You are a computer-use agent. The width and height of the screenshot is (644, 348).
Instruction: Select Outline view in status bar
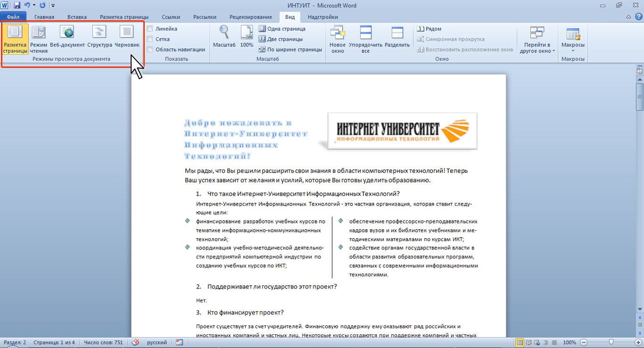[x=546, y=342]
